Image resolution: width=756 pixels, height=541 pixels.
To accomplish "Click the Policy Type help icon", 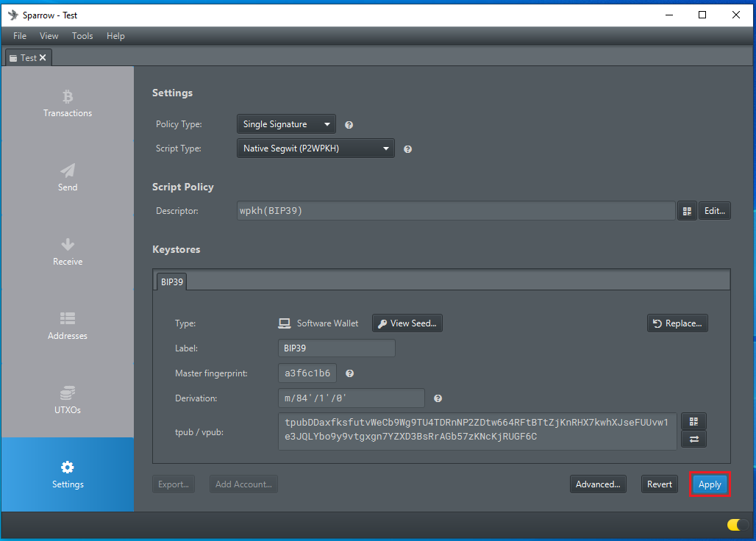I will coord(349,125).
